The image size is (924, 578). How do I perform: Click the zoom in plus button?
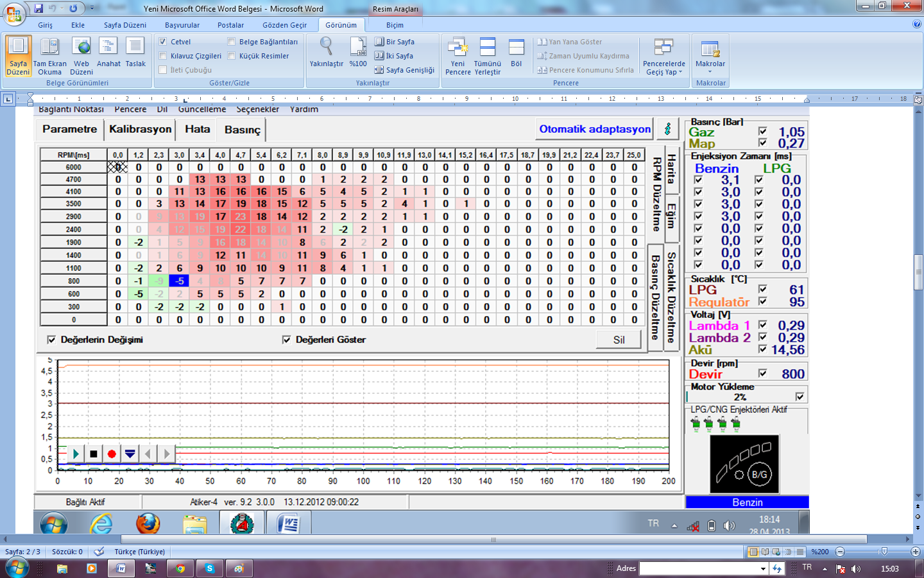(915, 552)
